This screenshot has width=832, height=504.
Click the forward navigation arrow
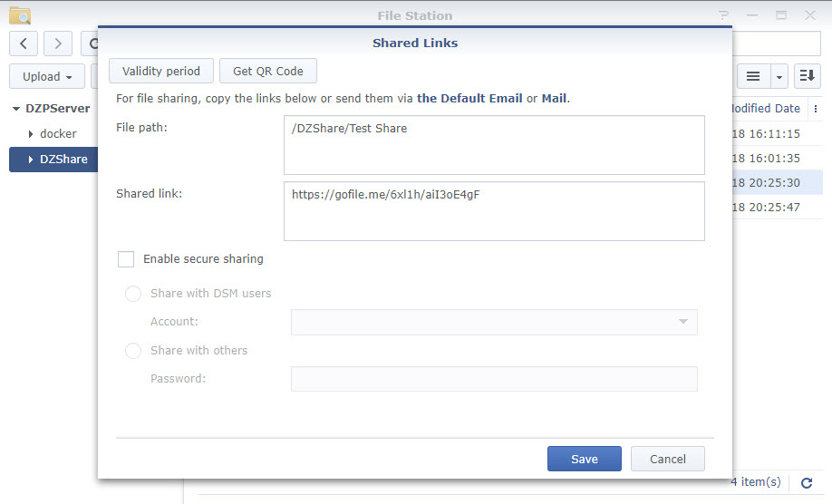point(58,44)
